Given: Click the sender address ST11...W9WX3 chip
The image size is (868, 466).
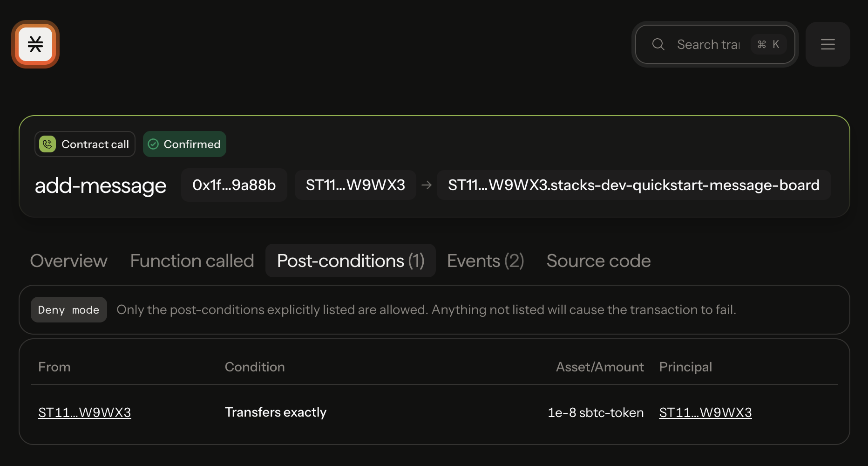Looking at the screenshot, I should (355, 185).
